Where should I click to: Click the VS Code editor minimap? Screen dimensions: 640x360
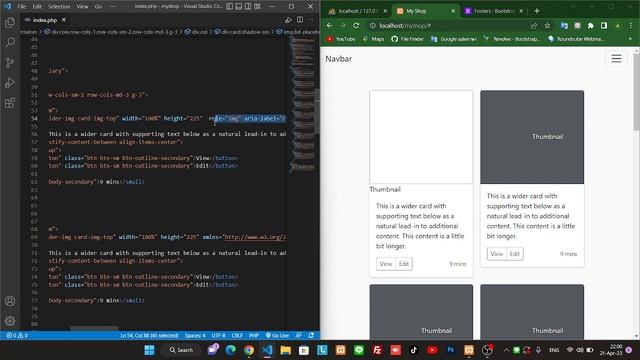[303, 104]
